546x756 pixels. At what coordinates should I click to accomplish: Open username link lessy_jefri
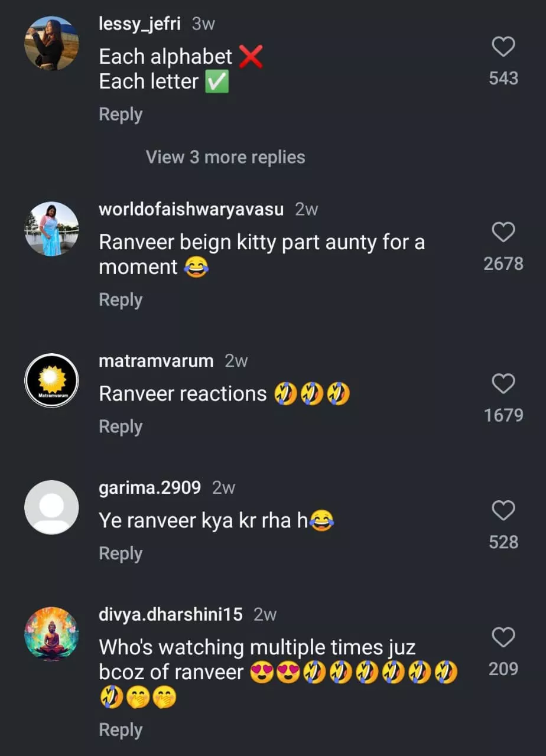(139, 24)
